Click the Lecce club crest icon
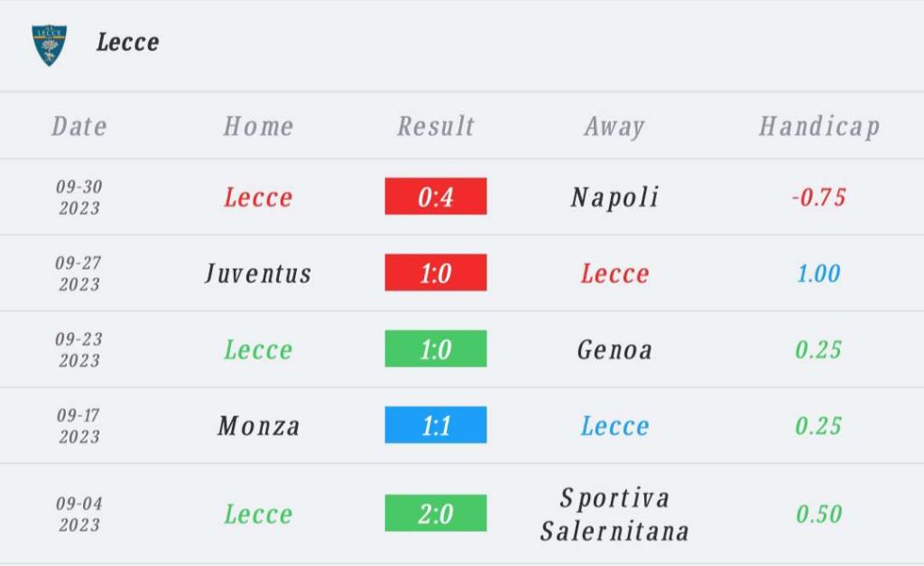Image resolution: width=924 pixels, height=566 pixels. pos(49,45)
